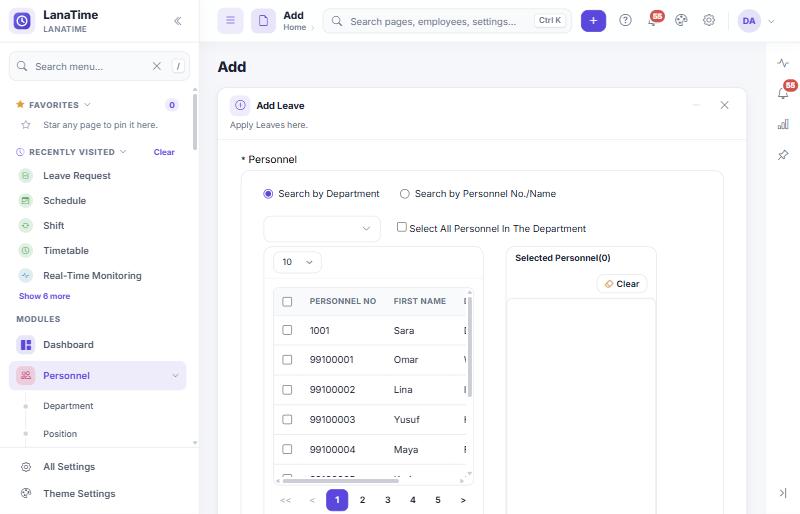The image size is (800, 514).
Task: Collapse the Personnel module chevron
Action: (x=176, y=376)
